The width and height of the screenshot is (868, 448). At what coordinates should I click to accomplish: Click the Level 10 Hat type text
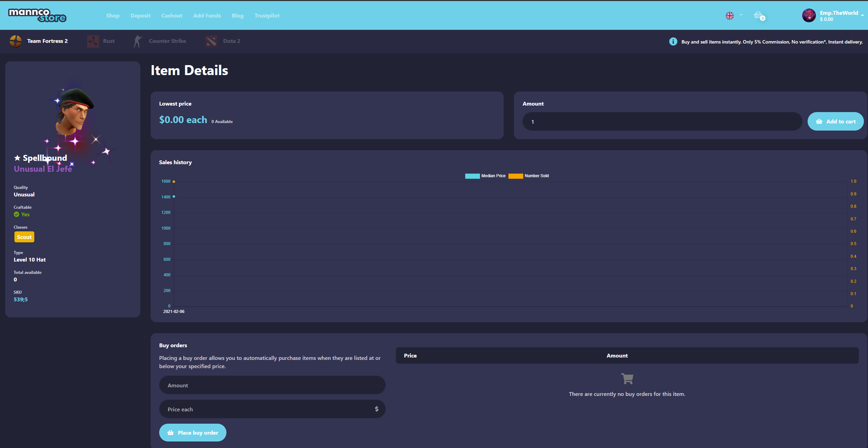pos(30,260)
